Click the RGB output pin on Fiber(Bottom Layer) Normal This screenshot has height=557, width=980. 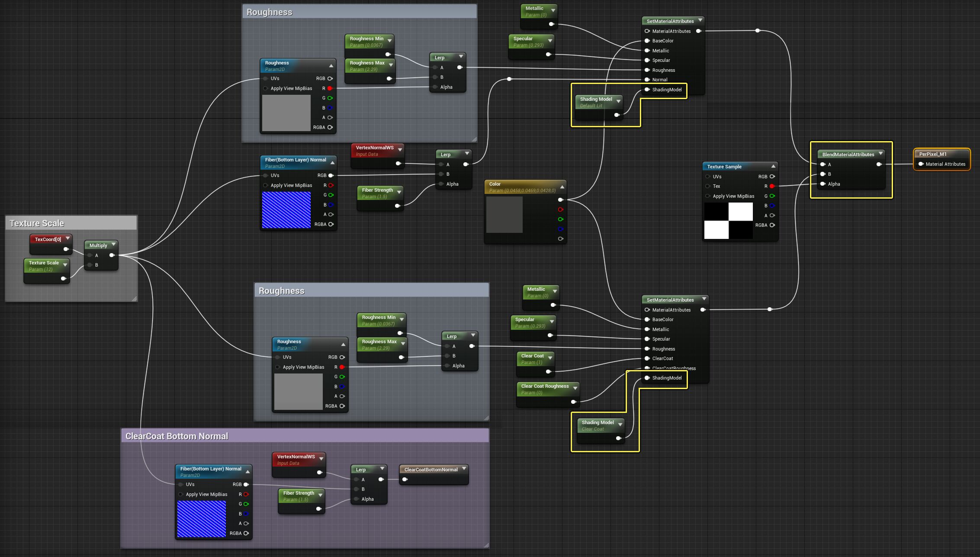331,175
